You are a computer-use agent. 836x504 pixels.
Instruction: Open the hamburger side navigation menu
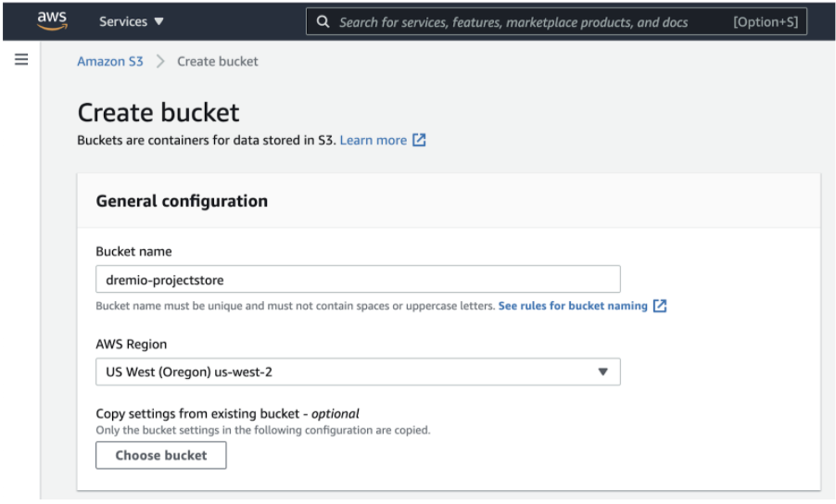click(21, 60)
